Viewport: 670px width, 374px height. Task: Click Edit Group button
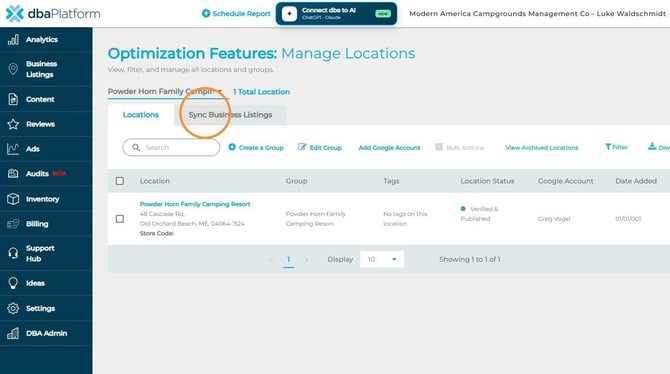(320, 147)
